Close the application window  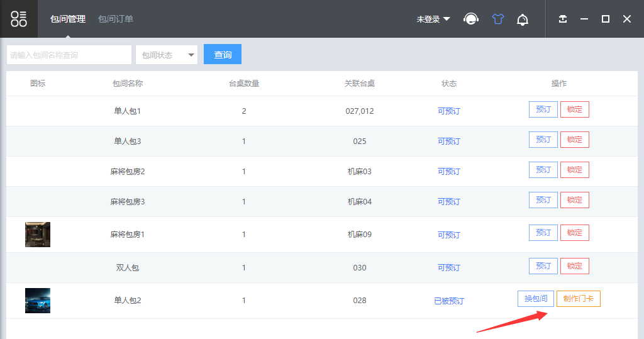pyautogui.click(x=627, y=19)
